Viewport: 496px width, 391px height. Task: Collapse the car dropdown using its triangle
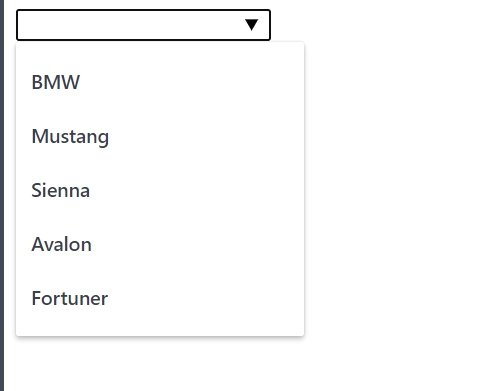(251, 25)
